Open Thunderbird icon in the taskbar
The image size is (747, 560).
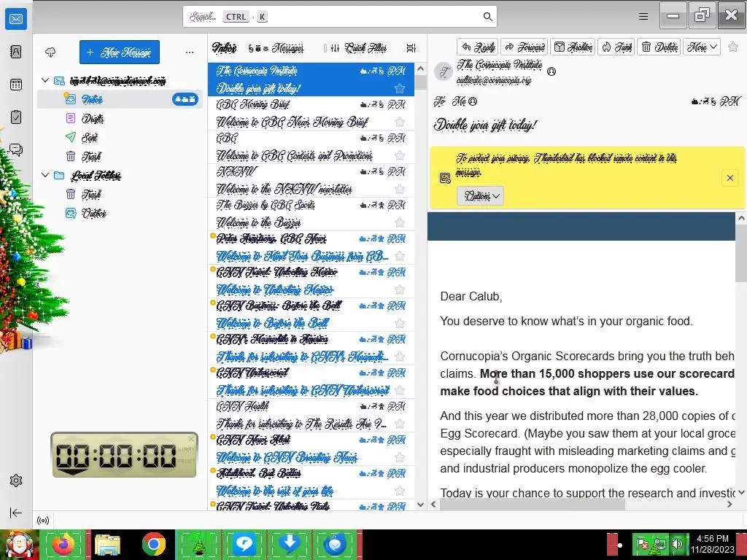click(334, 544)
